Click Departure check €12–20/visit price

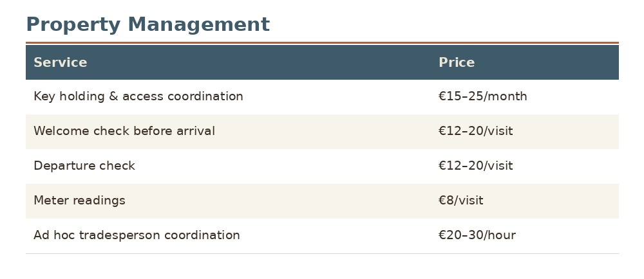[x=476, y=165]
